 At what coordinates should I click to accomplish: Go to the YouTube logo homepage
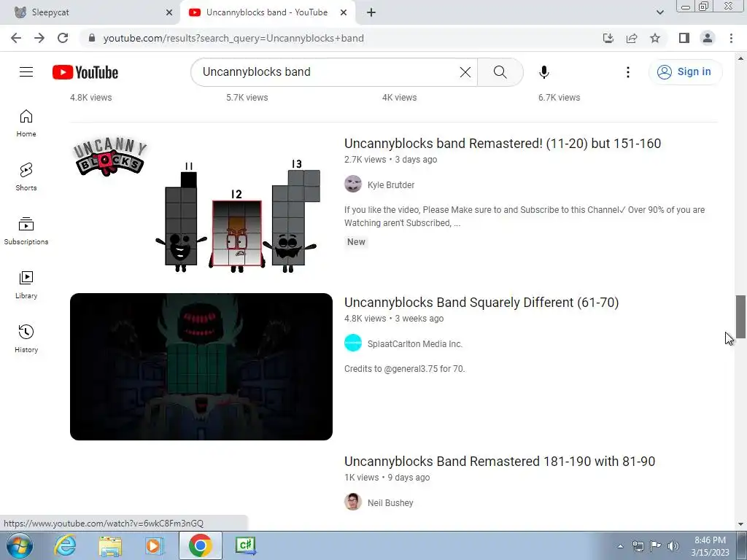(85, 72)
